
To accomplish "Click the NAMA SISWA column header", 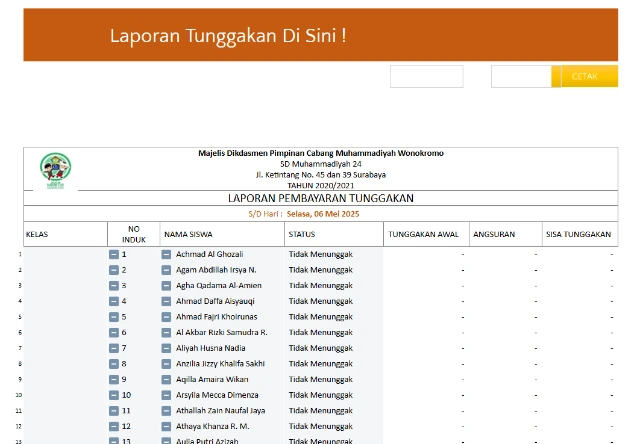I will coord(222,234).
